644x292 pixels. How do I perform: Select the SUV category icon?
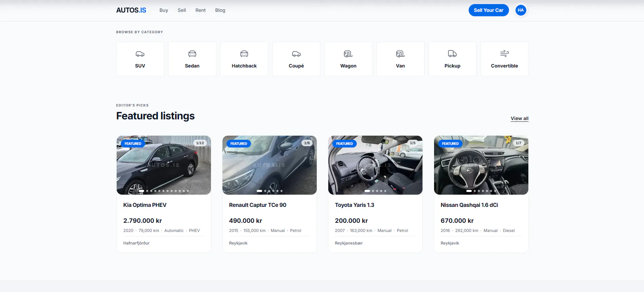click(140, 54)
